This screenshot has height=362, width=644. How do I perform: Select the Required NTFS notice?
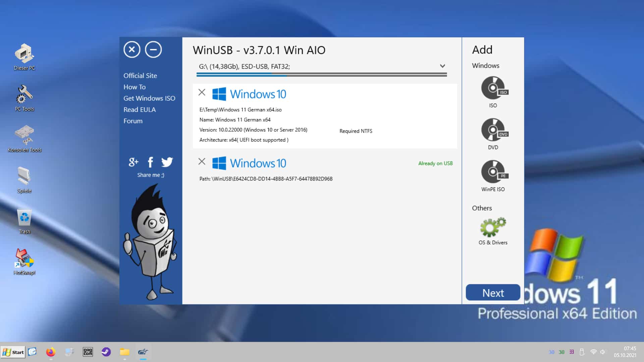tap(356, 131)
